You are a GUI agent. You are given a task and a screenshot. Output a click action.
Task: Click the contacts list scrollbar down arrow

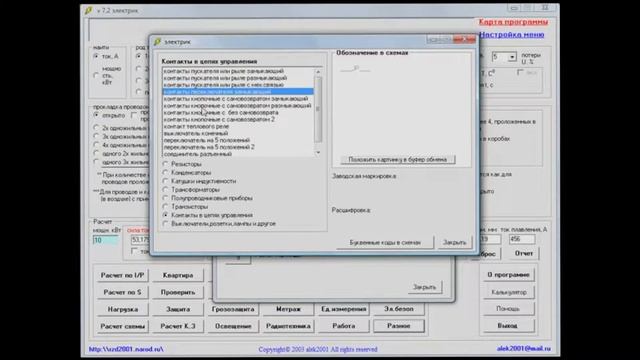pyautogui.click(x=318, y=153)
